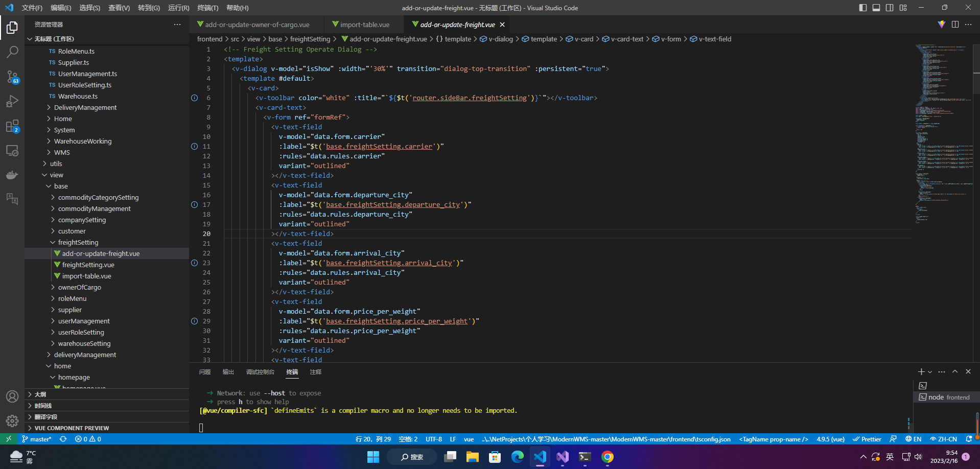
Task: Click the master* git branch in status bar
Action: click(37, 439)
